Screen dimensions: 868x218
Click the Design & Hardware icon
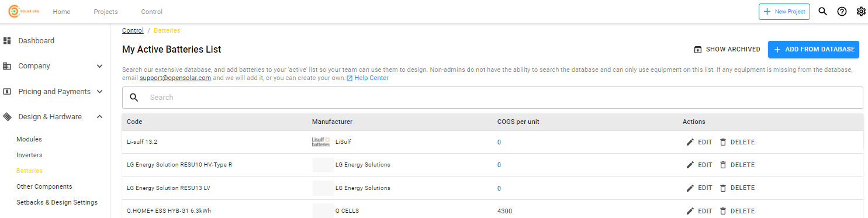(x=7, y=117)
